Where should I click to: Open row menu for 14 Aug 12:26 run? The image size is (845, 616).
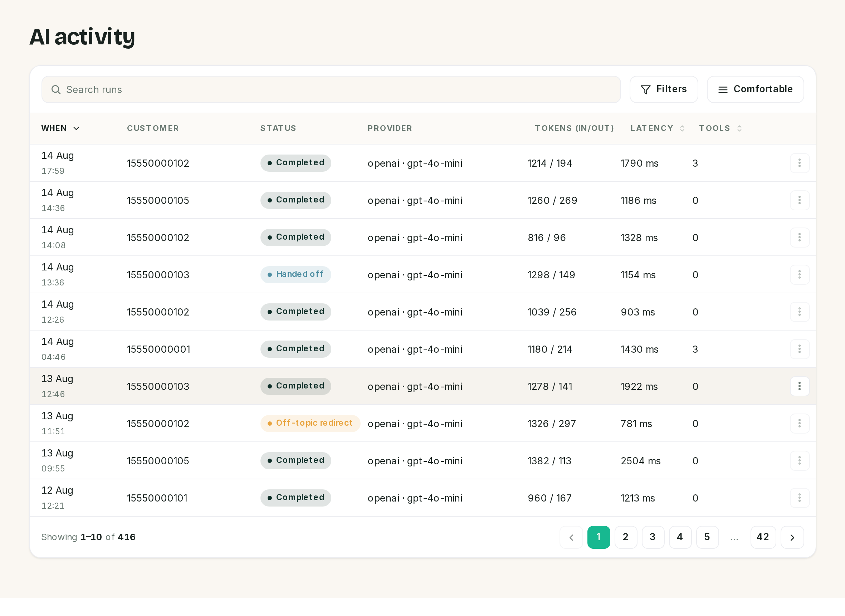799,312
